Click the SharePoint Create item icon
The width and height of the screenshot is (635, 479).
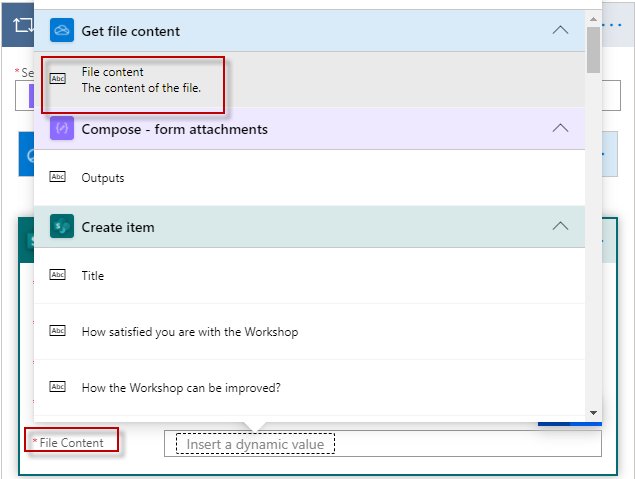(63, 227)
